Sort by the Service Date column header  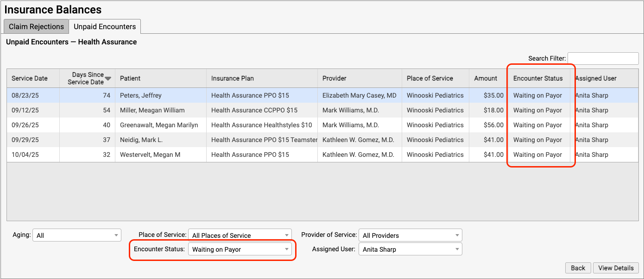point(30,78)
